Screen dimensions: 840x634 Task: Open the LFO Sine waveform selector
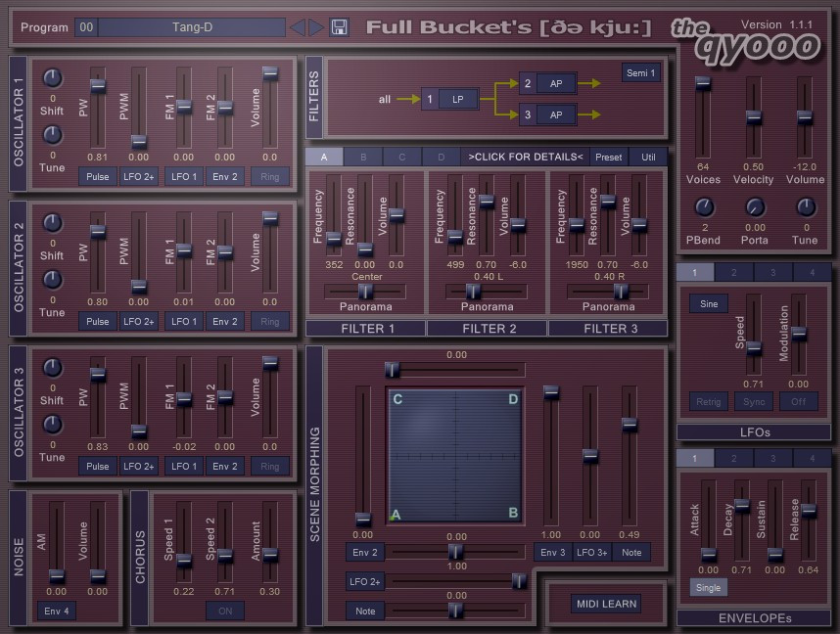708,304
